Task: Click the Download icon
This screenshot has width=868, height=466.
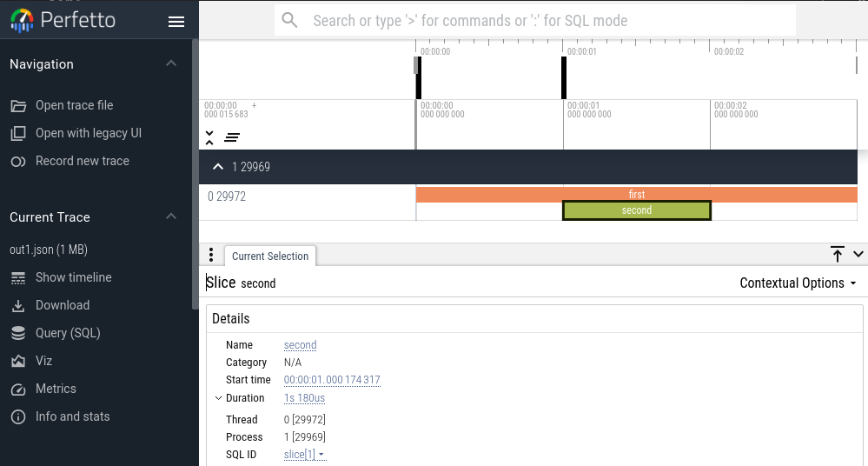Action: coord(18,305)
